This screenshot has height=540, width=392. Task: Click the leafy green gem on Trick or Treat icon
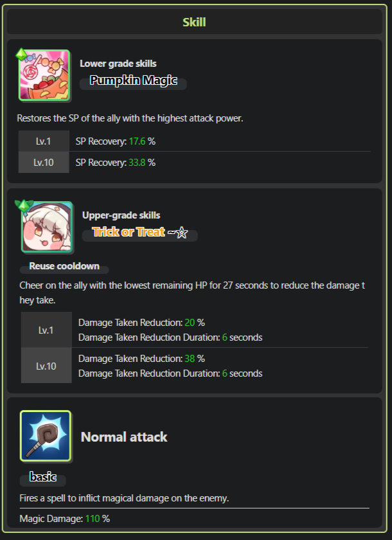coord(24,205)
